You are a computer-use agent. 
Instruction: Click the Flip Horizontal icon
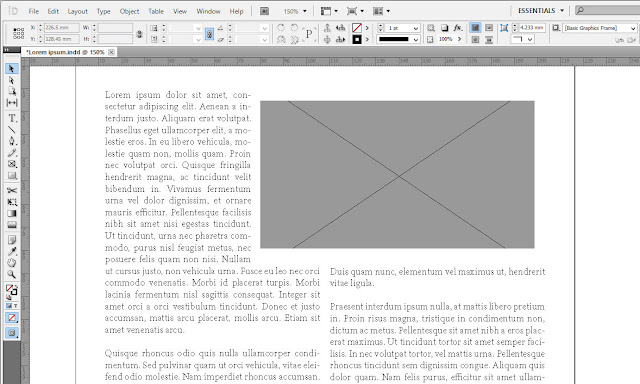tap(281, 40)
